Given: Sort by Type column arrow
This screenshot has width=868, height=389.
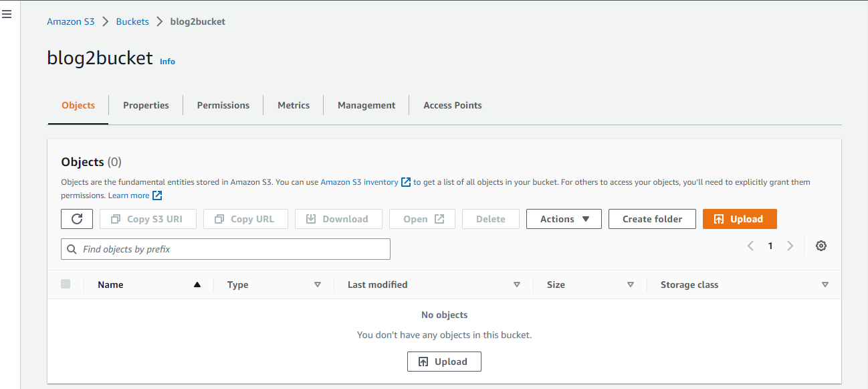Looking at the screenshot, I should coord(318,285).
